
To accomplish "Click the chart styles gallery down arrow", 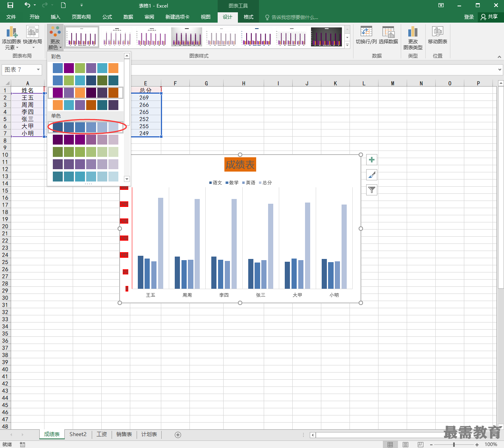I will [348, 37].
